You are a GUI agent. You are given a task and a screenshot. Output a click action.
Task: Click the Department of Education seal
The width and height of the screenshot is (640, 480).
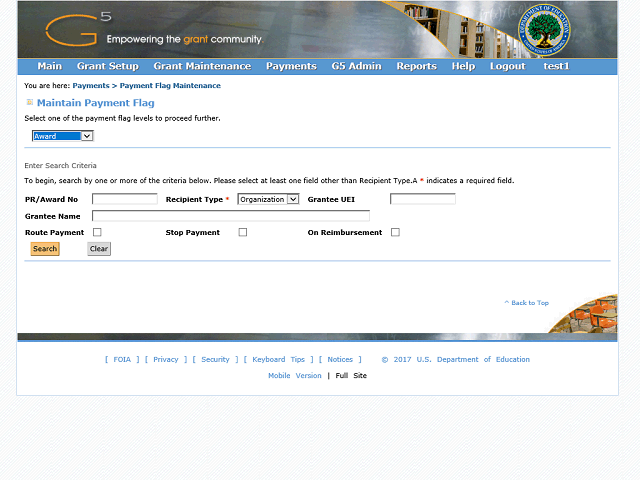click(544, 30)
